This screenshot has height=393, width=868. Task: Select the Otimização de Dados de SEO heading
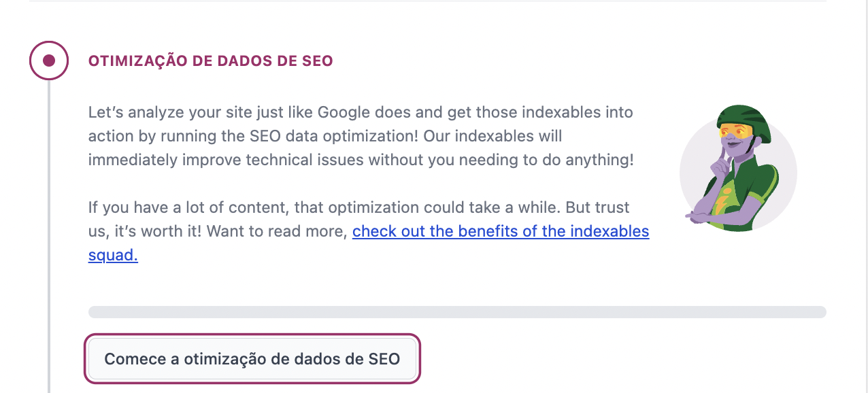pyautogui.click(x=211, y=61)
